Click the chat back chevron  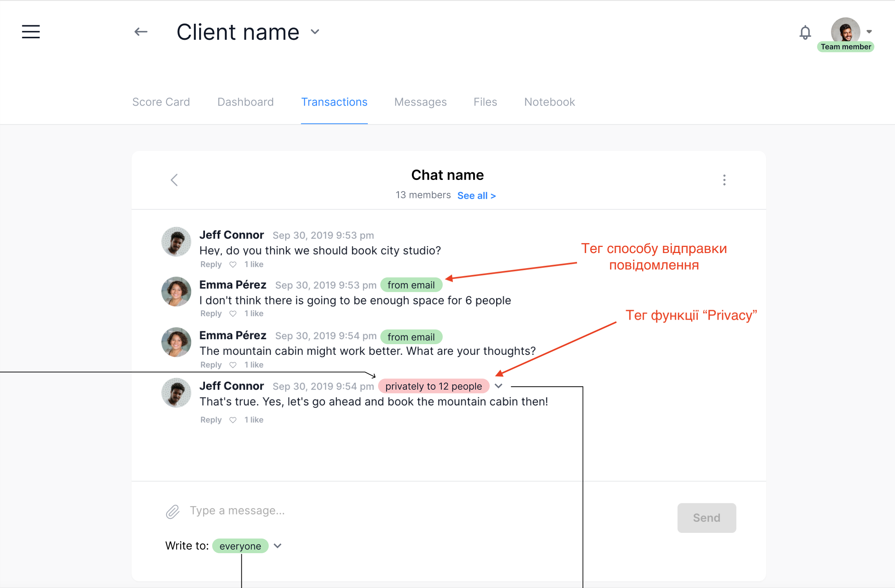click(x=174, y=180)
